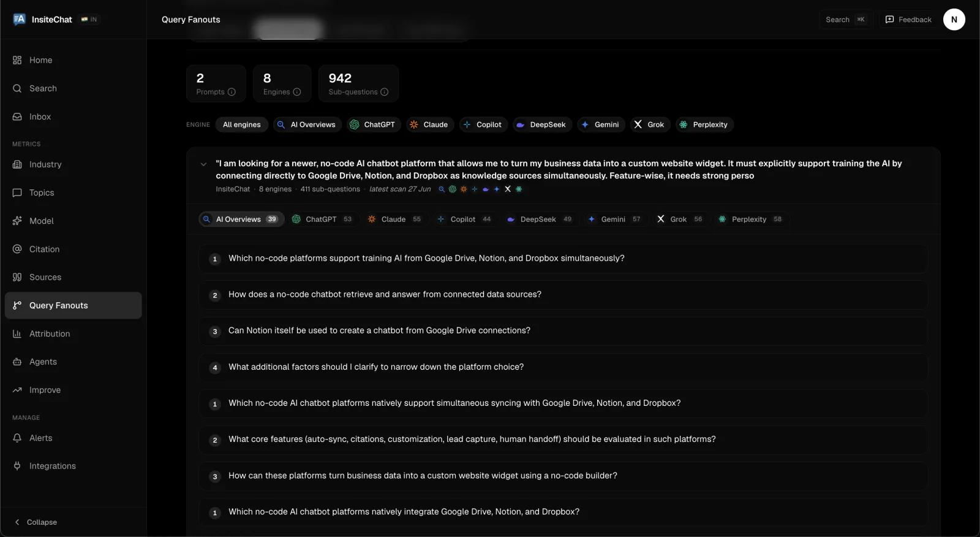The height and width of the screenshot is (537, 980).
Task: Click the 'latest scan 27 Jun' label
Action: click(x=400, y=189)
